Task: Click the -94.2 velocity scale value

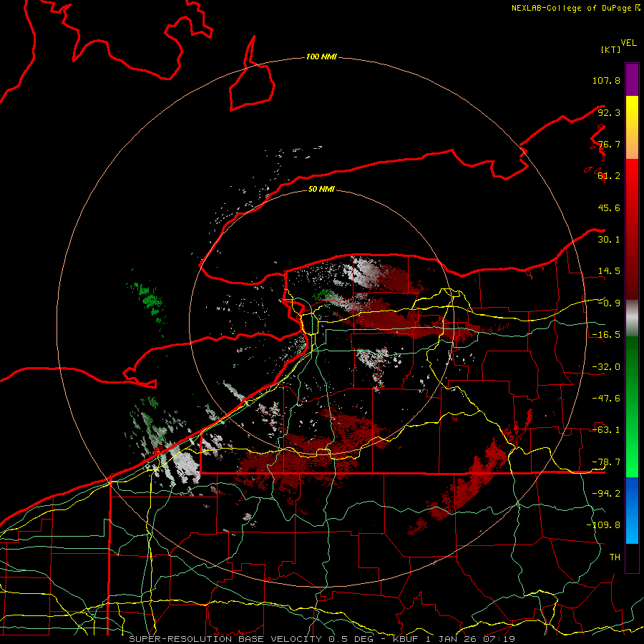Action: click(606, 493)
